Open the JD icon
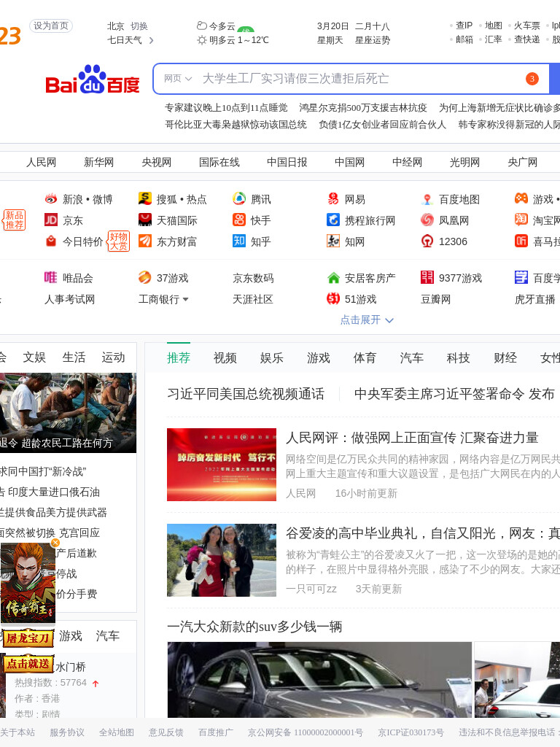 [51, 220]
